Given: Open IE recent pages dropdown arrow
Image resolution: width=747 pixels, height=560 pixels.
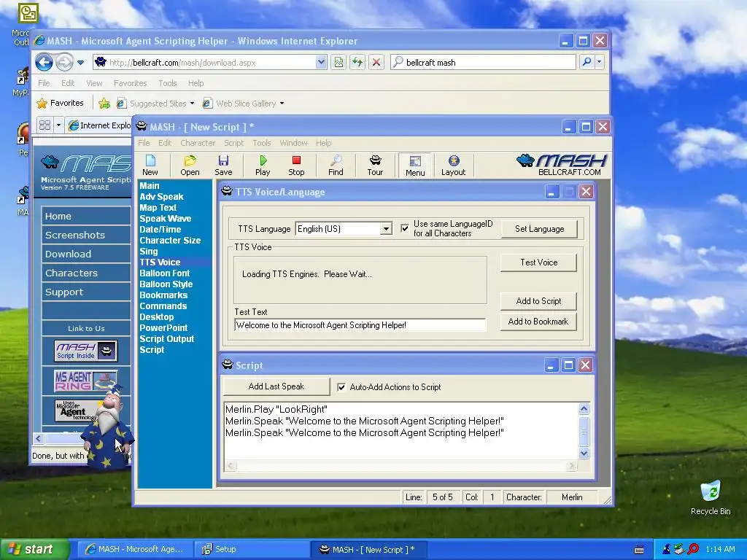Looking at the screenshot, I should (80, 63).
